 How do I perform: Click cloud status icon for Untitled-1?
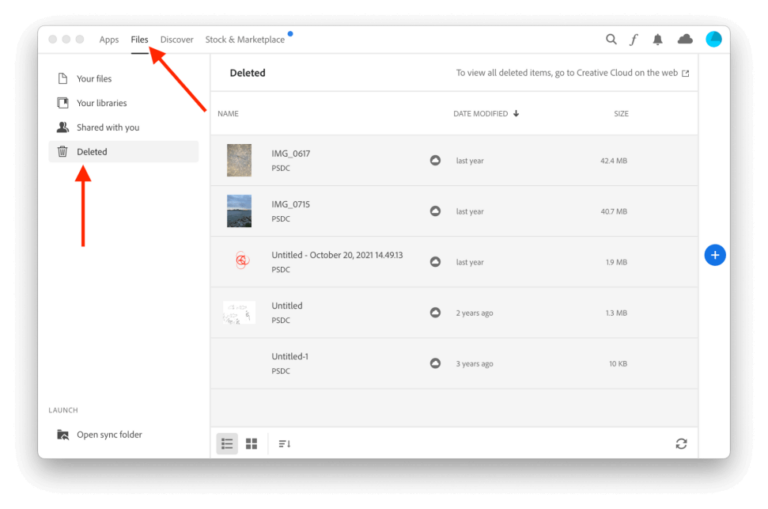click(435, 363)
